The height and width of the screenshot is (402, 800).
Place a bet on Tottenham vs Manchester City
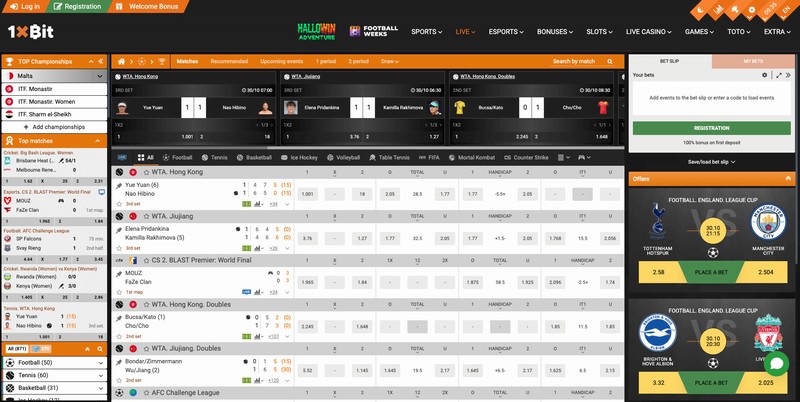(711, 272)
